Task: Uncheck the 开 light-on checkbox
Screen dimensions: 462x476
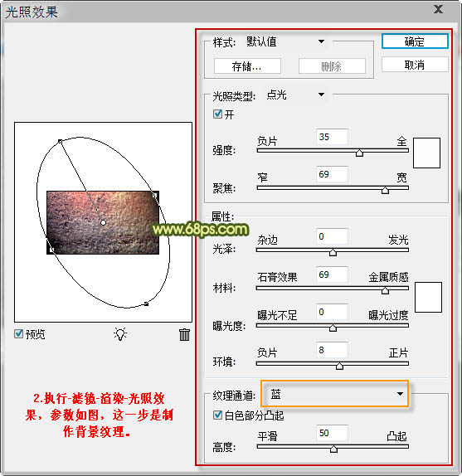Action: coord(217,114)
